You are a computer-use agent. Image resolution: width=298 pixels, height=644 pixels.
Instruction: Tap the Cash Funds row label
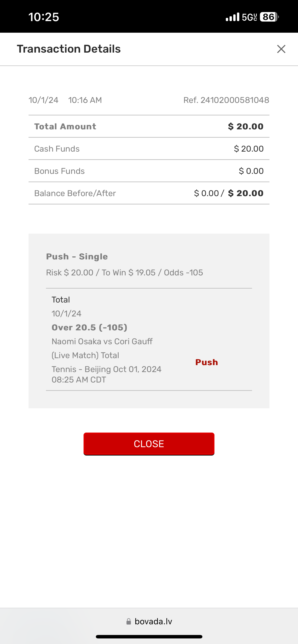57,149
